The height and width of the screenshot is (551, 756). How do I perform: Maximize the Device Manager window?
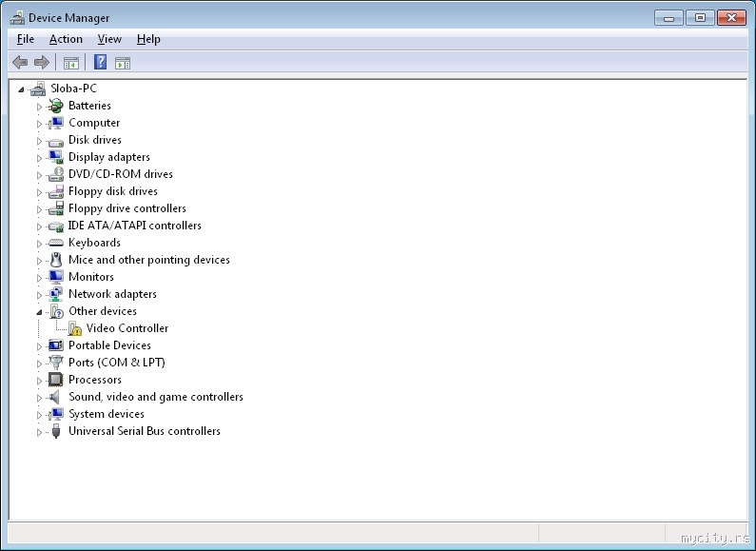pos(700,18)
